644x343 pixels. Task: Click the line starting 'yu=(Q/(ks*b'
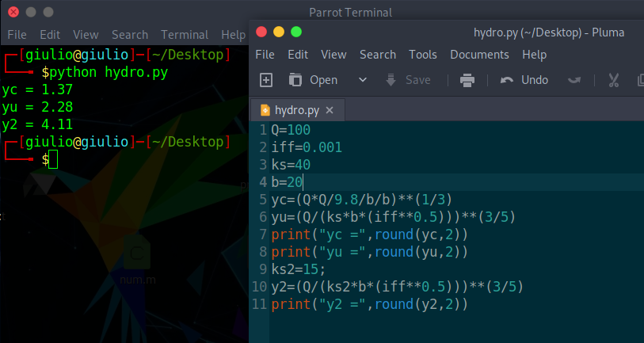393,217
